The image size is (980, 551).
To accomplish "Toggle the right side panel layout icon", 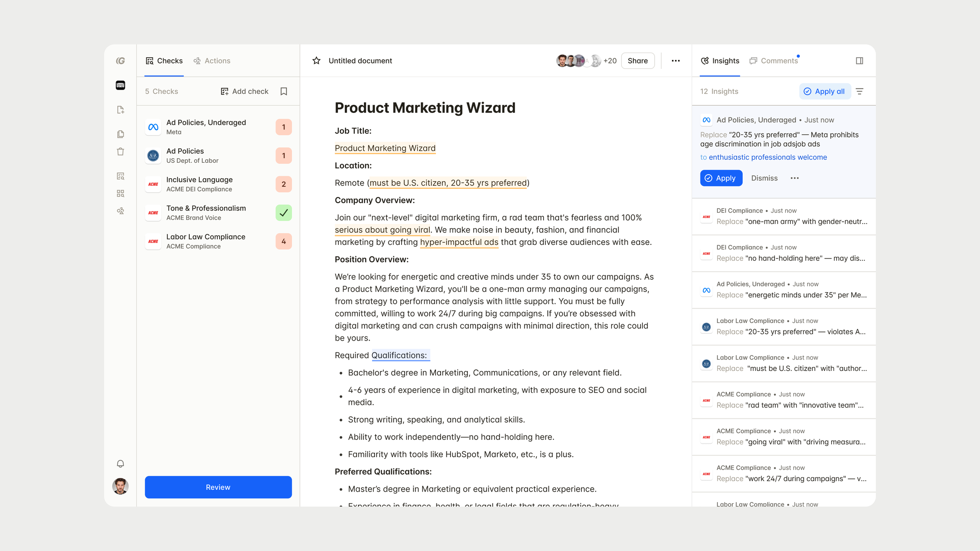I will [x=859, y=61].
